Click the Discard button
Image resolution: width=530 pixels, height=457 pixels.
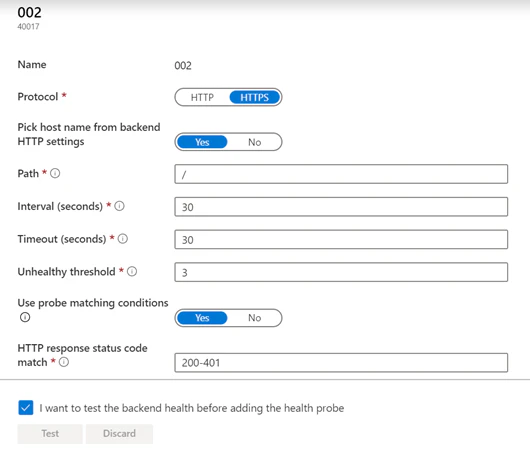119,434
